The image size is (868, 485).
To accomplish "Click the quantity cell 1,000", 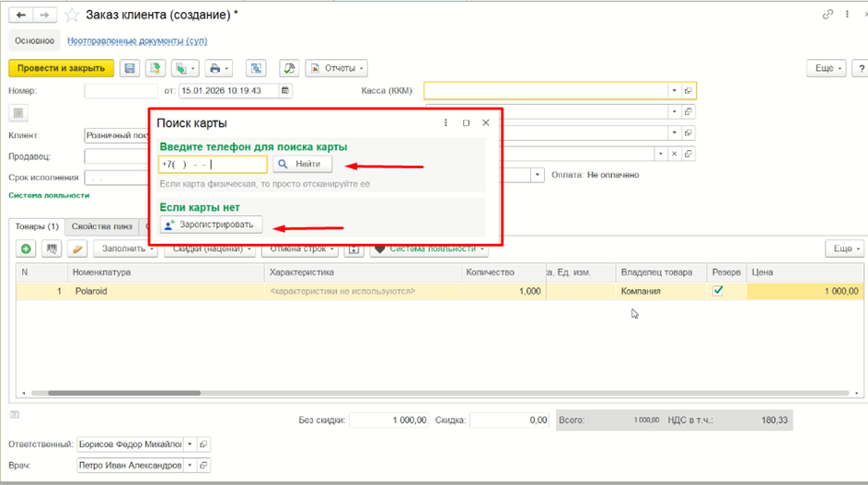I will coord(503,291).
